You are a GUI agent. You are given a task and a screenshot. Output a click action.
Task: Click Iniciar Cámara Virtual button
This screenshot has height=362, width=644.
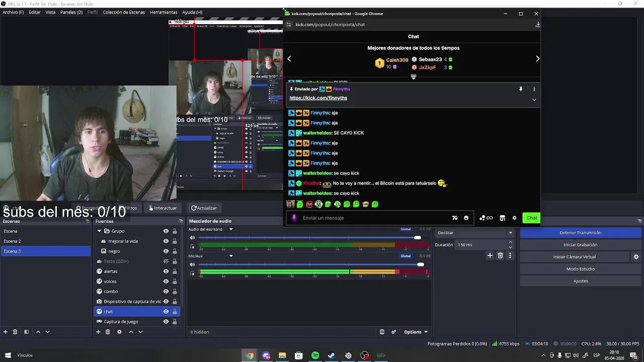574,257
